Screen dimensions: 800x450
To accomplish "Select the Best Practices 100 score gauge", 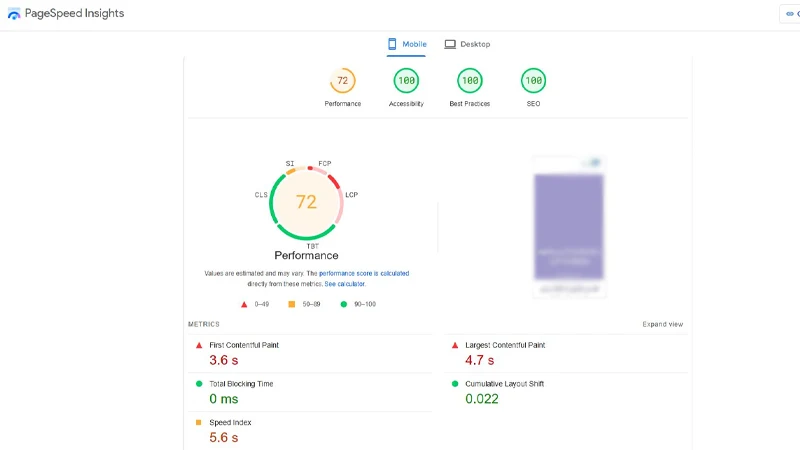I will [469, 81].
